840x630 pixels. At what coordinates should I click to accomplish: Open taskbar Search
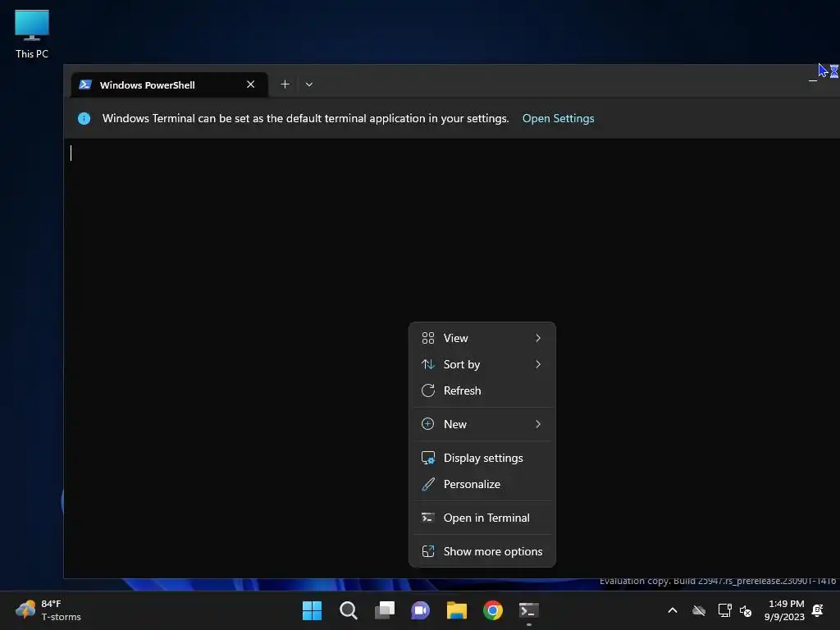tap(348, 610)
